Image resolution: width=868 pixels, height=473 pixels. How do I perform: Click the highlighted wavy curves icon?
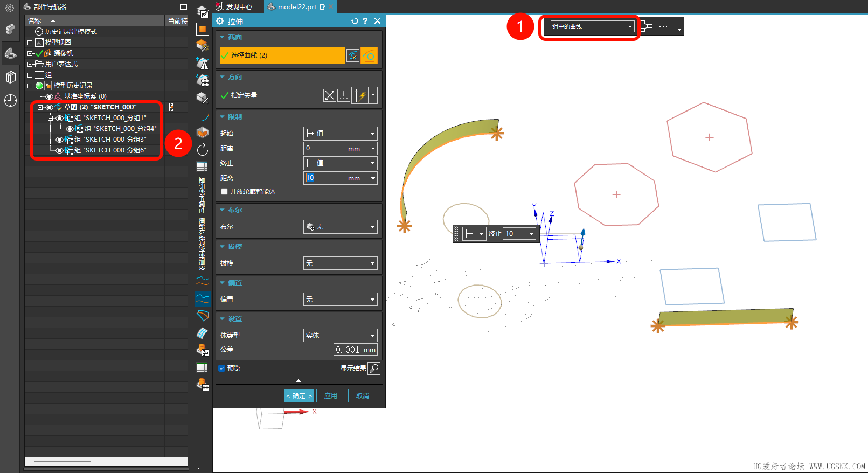coord(203,298)
